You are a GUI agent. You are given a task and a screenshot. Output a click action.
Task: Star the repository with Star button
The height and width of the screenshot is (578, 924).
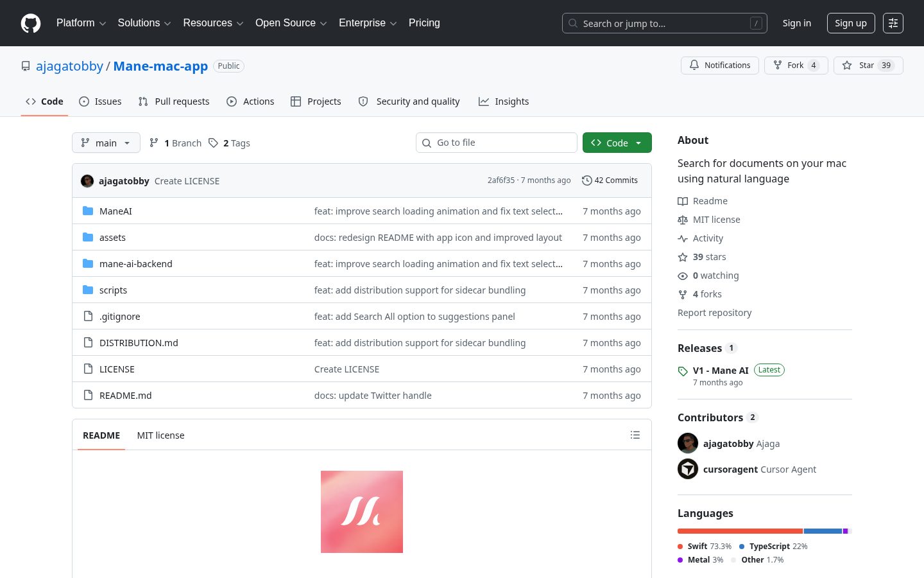click(868, 66)
